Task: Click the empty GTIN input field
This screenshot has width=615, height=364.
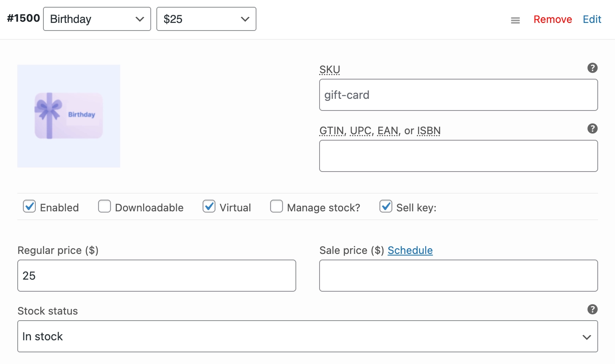Action: tap(458, 156)
